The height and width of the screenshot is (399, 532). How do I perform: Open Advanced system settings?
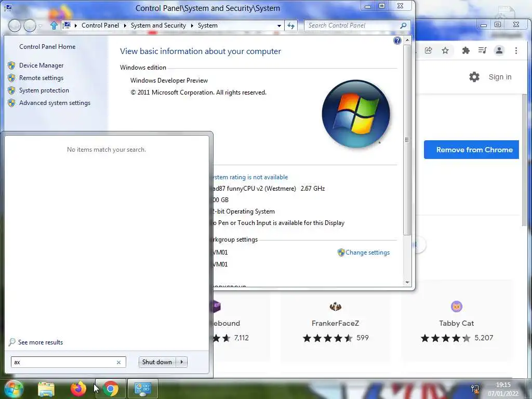coord(55,103)
